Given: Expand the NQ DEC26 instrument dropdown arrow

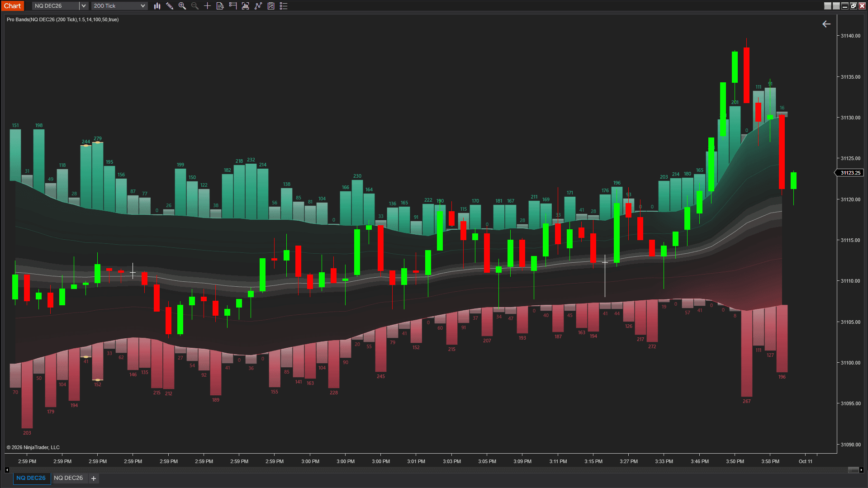Looking at the screenshot, I should [x=84, y=6].
